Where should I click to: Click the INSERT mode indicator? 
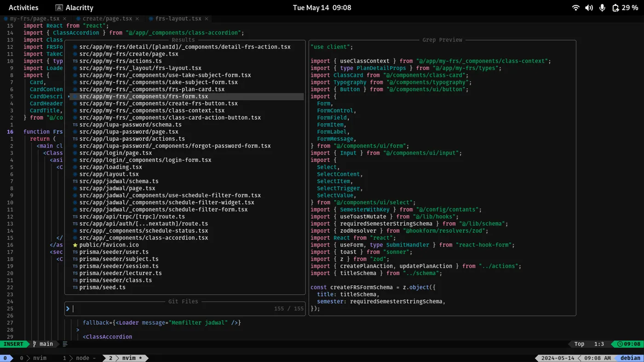click(x=14, y=344)
